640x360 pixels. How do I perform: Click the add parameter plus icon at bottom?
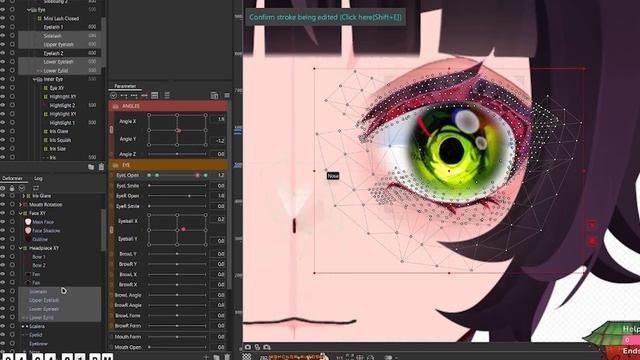pyautogui.click(x=206, y=357)
